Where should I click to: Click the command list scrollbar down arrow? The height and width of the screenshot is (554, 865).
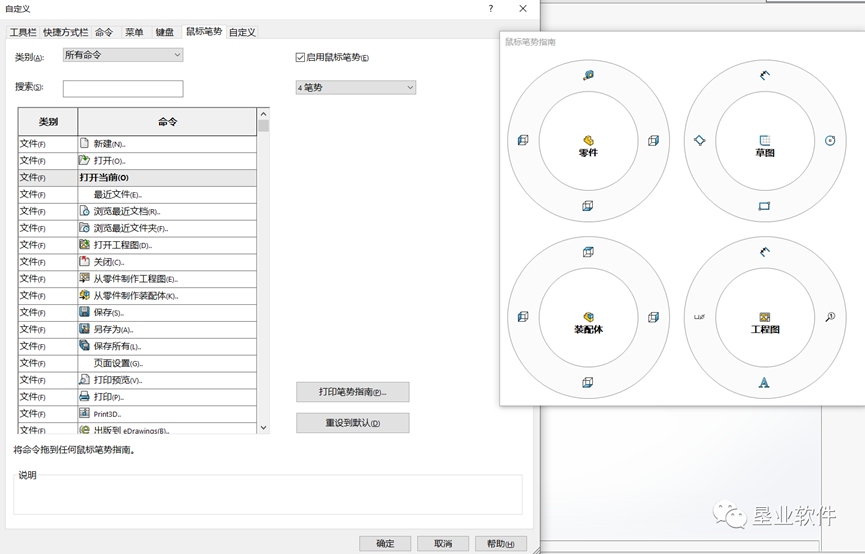(x=264, y=428)
